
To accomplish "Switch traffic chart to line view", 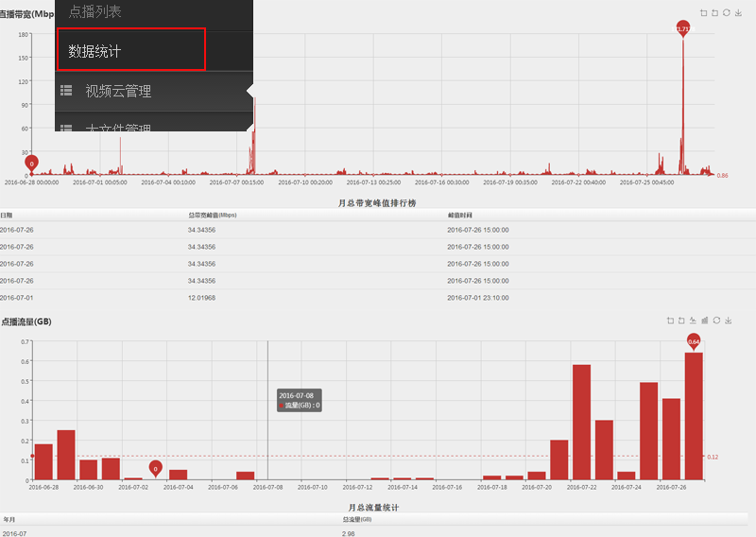I will click(693, 320).
